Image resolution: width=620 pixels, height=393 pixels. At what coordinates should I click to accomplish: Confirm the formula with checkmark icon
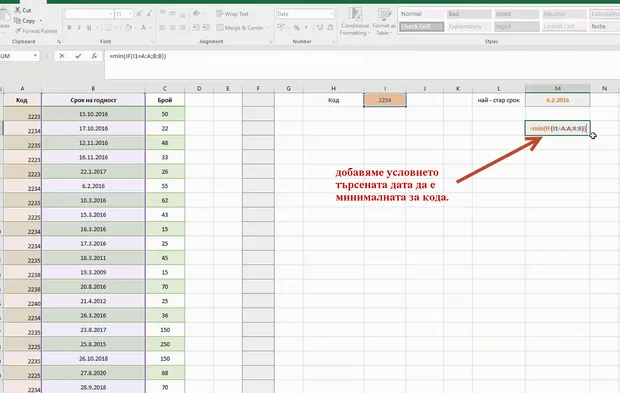coord(78,56)
